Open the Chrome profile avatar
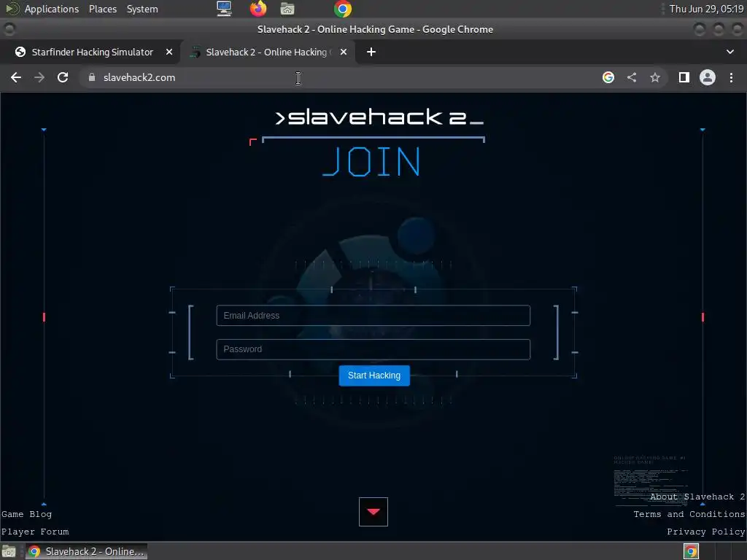This screenshot has height=560, width=747. 708,77
